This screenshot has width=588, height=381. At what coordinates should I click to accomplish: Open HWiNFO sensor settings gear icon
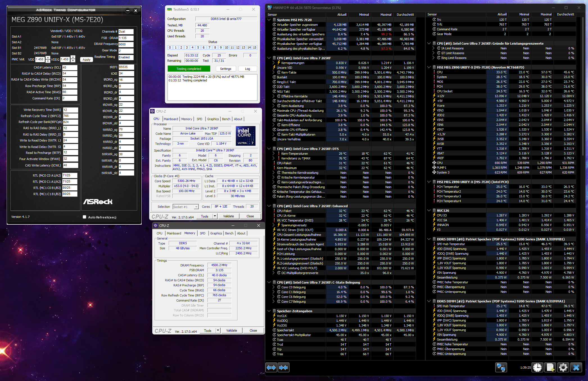pyautogui.click(x=563, y=368)
